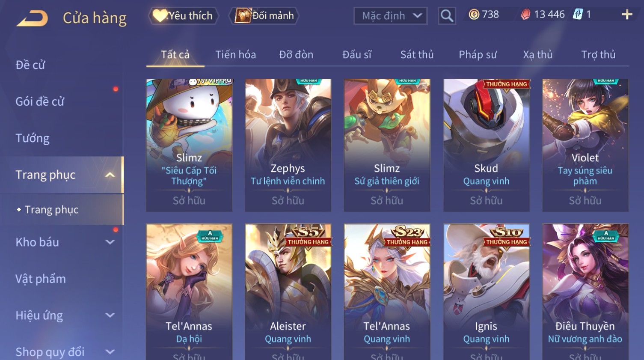Open the search magnifier icon
644x360 pixels.
(x=447, y=16)
